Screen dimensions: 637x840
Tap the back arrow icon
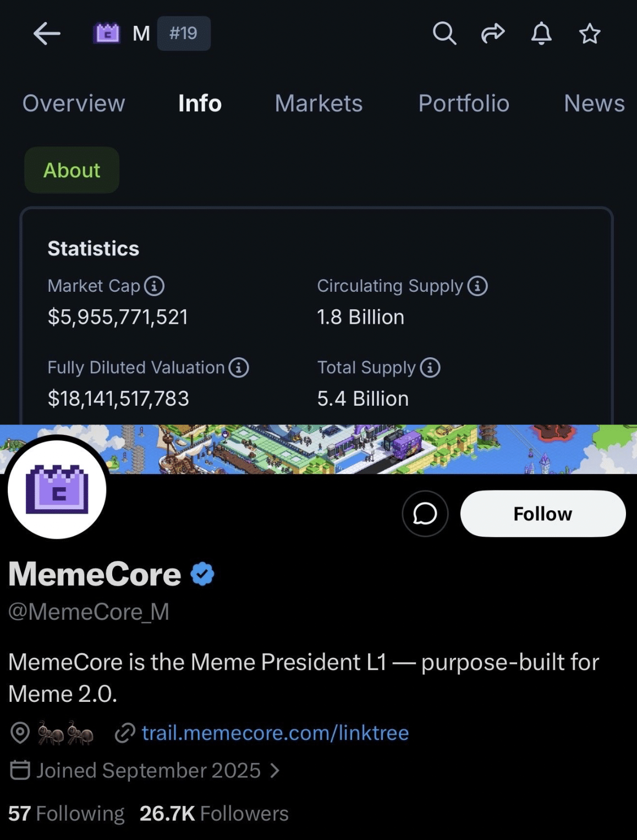(47, 34)
